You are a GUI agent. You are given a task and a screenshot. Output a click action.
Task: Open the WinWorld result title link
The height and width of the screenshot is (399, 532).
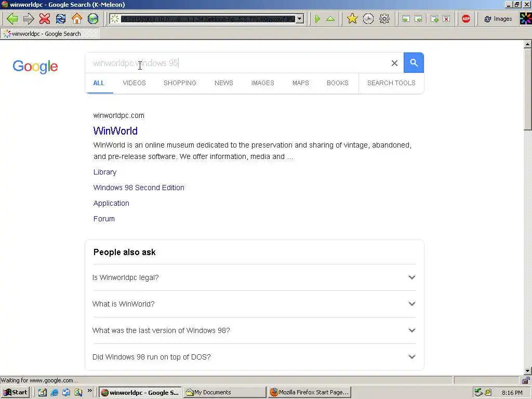click(115, 131)
